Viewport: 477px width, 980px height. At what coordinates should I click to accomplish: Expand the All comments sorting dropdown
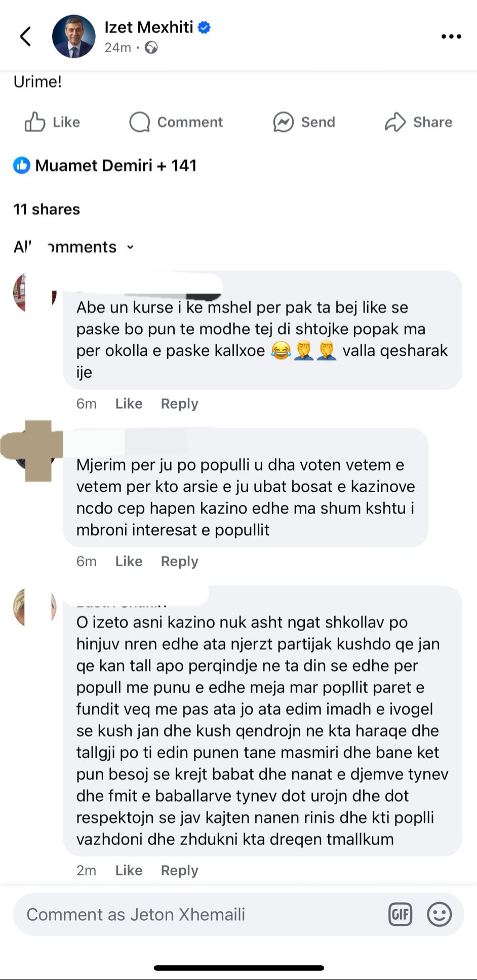(74, 247)
